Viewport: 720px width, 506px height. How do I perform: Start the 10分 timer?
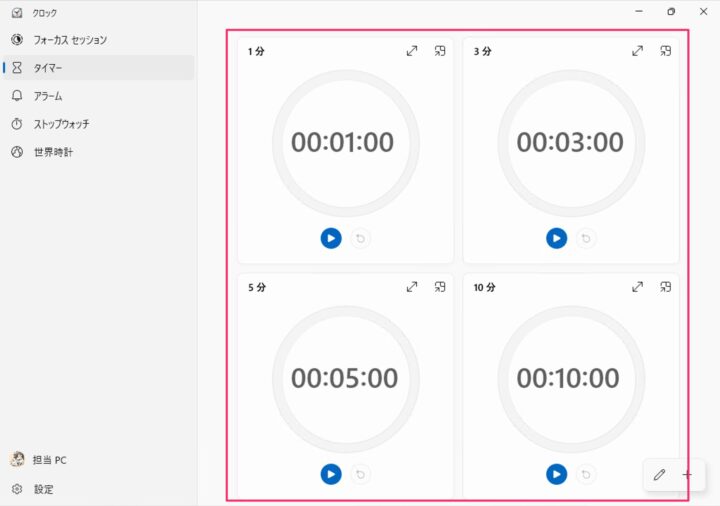[556, 474]
